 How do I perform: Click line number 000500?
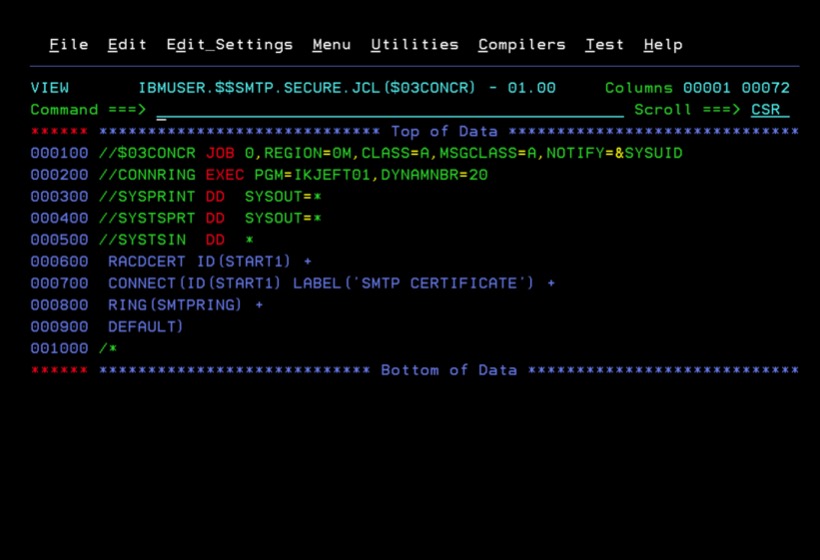point(59,240)
